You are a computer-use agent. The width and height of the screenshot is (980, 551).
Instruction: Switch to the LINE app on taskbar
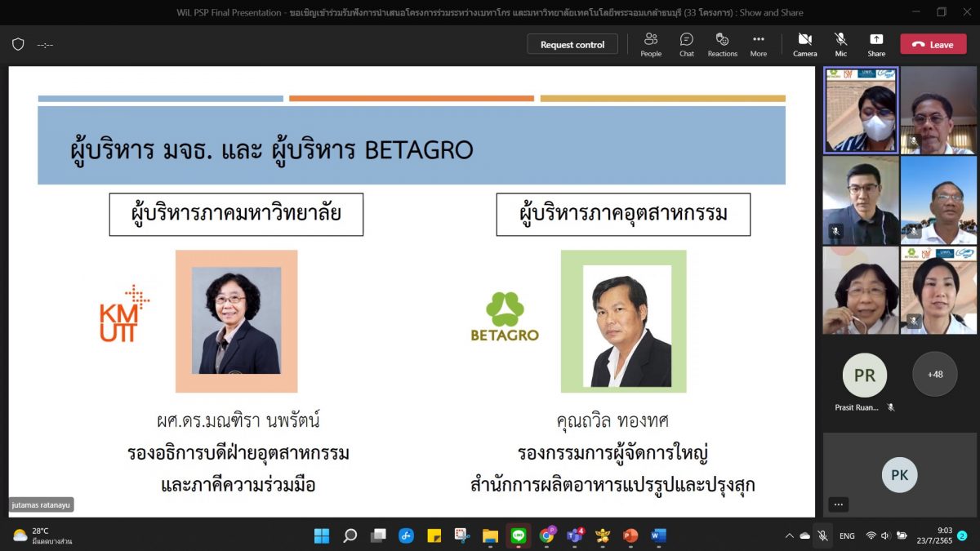tap(519, 535)
